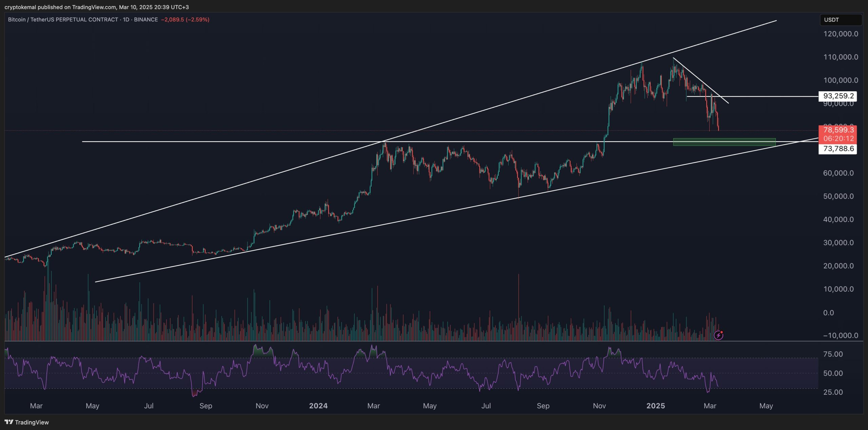
Task: Click the 0.0 price axis label
Action: (x=828, y=313)
